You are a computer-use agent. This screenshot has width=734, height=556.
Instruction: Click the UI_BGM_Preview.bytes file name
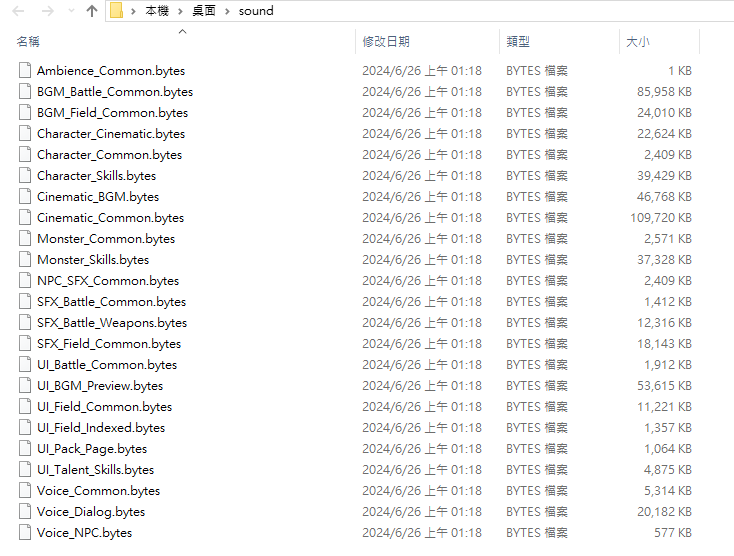100,386
